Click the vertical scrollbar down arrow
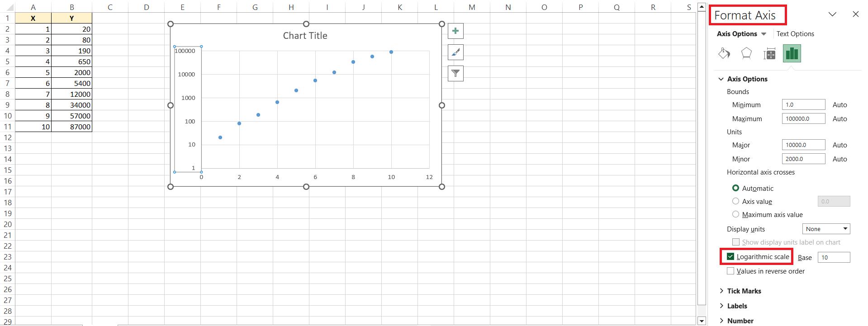The image size is (868, 326). click(702, 321)
